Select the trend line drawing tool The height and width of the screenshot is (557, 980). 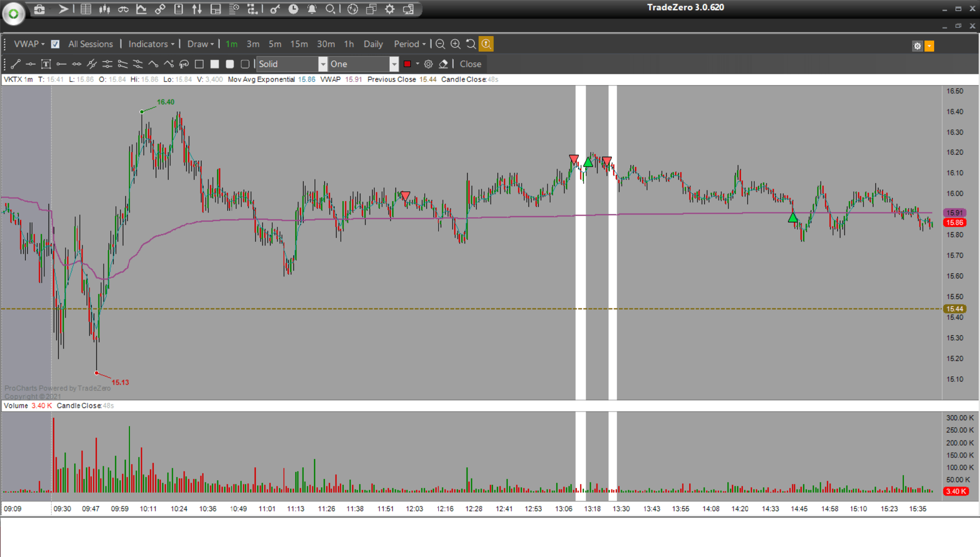pos(15,64)
